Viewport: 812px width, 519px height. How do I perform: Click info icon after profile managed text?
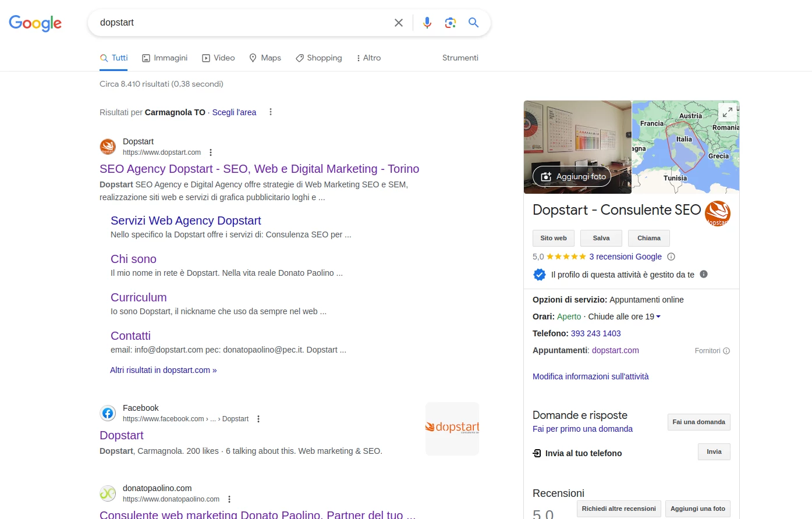click(704, 274)
